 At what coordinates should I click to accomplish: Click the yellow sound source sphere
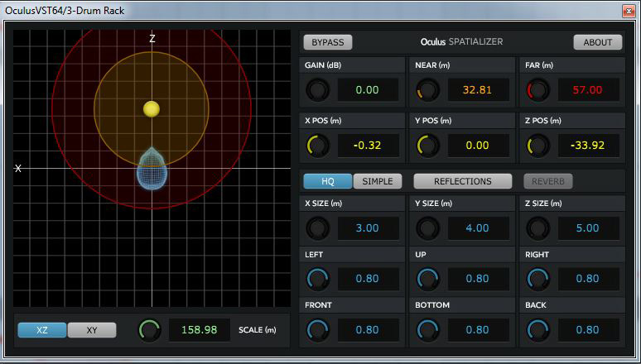152,109
